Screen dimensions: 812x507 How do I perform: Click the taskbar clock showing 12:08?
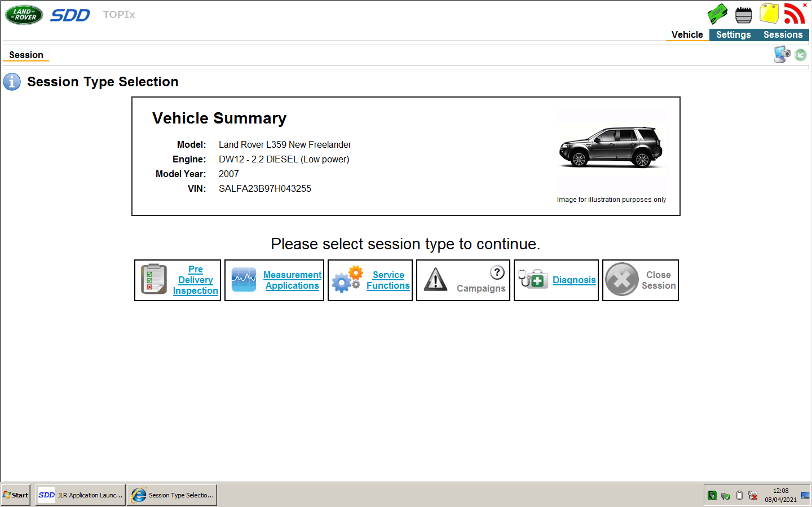coord(780,495)
